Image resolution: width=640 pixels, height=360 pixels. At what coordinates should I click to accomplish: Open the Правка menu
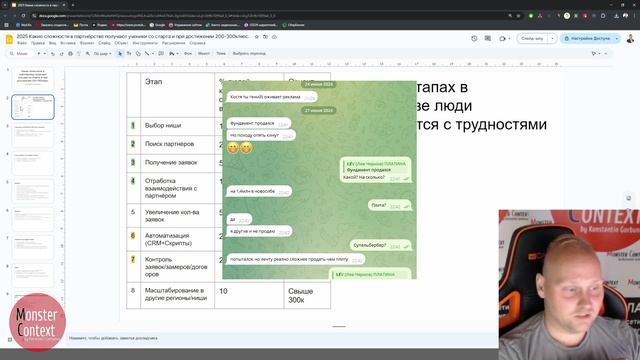[38, 43]
